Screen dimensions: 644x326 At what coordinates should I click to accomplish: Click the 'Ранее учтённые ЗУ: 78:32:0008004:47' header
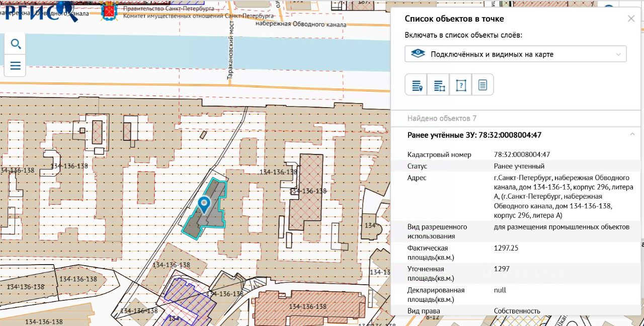[x=474, y=135]
